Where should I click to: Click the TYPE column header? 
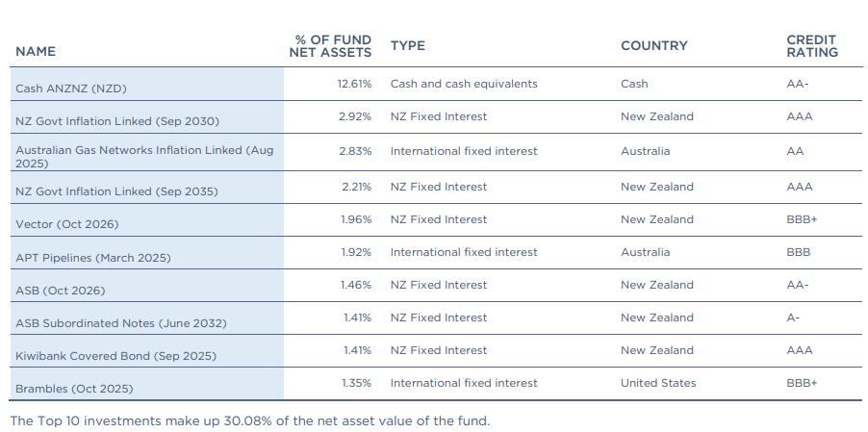tap(407, 45)
